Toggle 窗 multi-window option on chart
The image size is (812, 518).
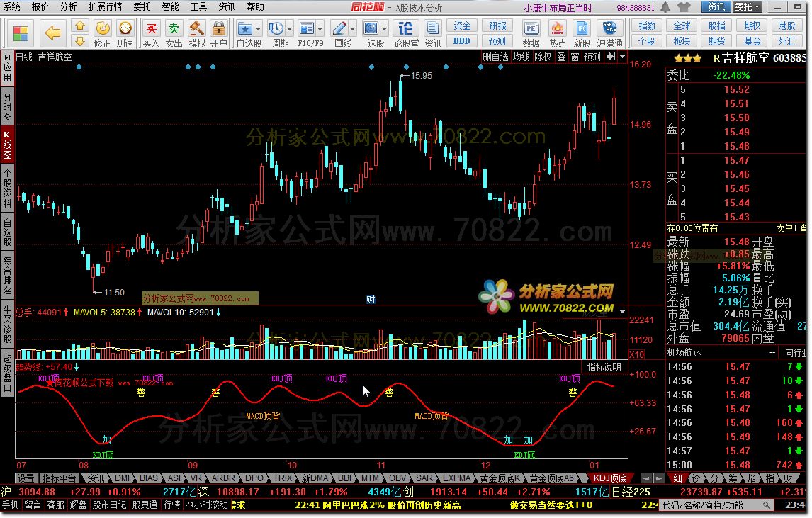coord(575,57)
